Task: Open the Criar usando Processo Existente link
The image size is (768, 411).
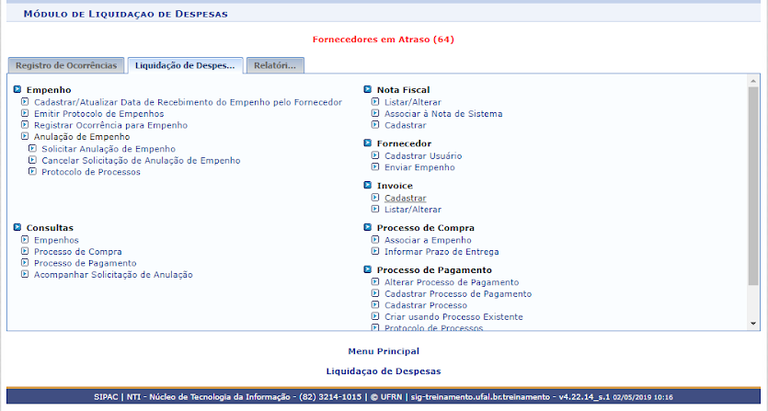Action: point(454,317)
